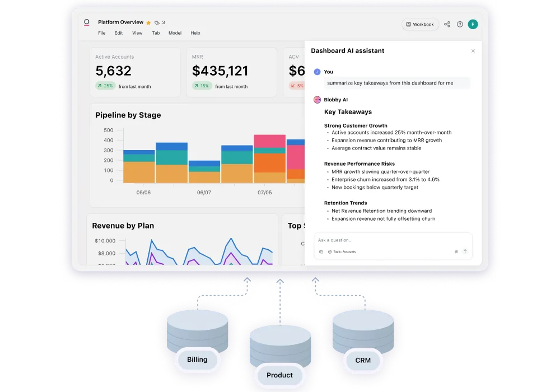Image resolution: width=560 pixels, height=392 pixels.
Task: Click the red 5% change badge on ACV
Action: pyautogui.click(x=297, y=86)
